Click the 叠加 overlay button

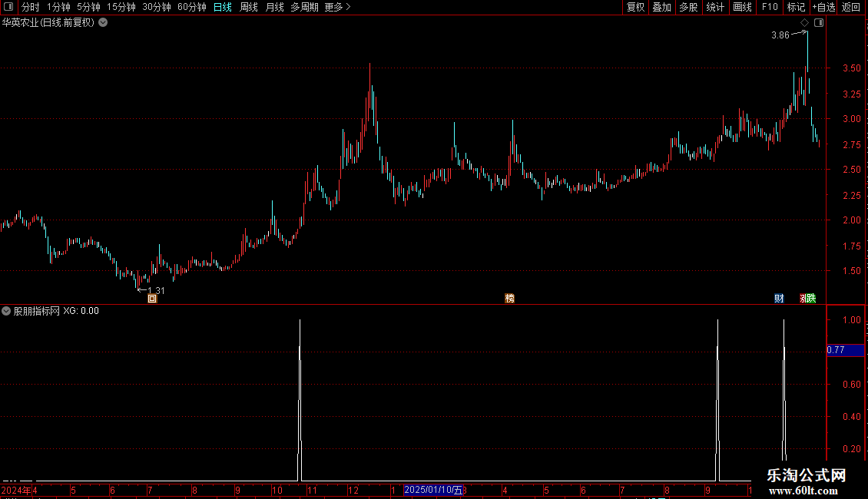[x=661, y=7]
